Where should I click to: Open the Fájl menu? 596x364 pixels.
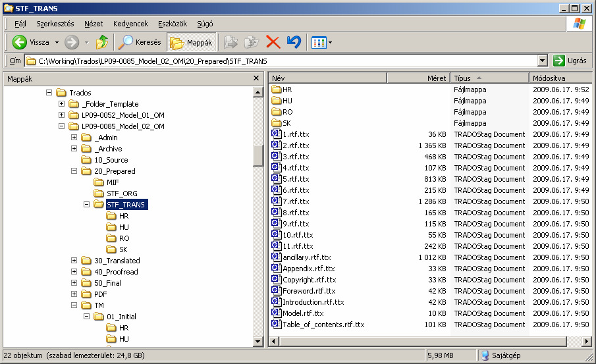[x=20, y=24]
